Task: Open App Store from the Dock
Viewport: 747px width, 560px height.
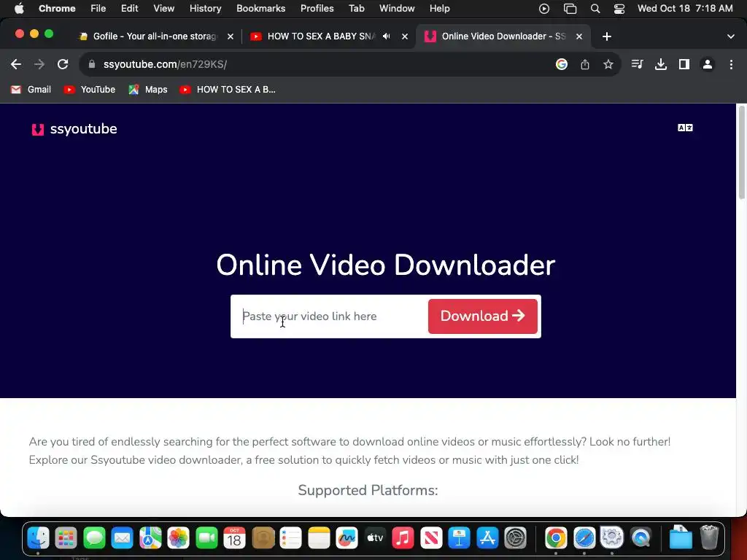Action: pos(487,538)
